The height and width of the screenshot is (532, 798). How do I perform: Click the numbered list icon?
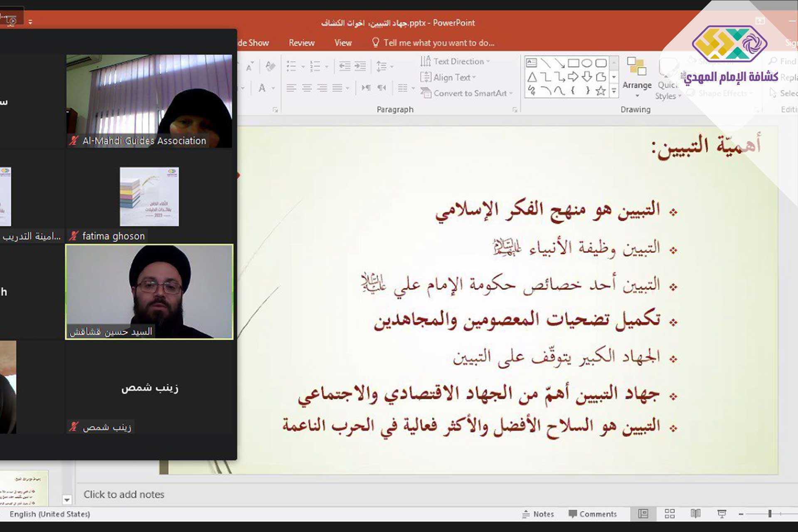tap(315, 66)
